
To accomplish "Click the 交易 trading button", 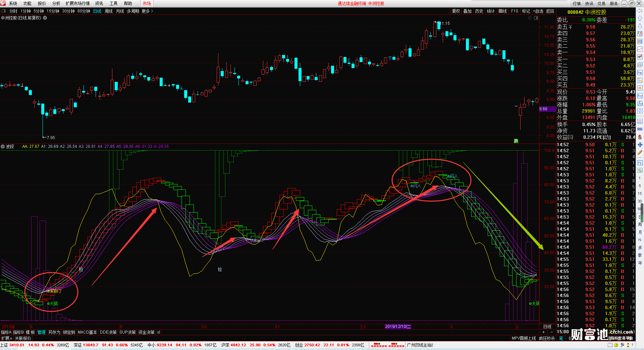I will click(601, 3).
